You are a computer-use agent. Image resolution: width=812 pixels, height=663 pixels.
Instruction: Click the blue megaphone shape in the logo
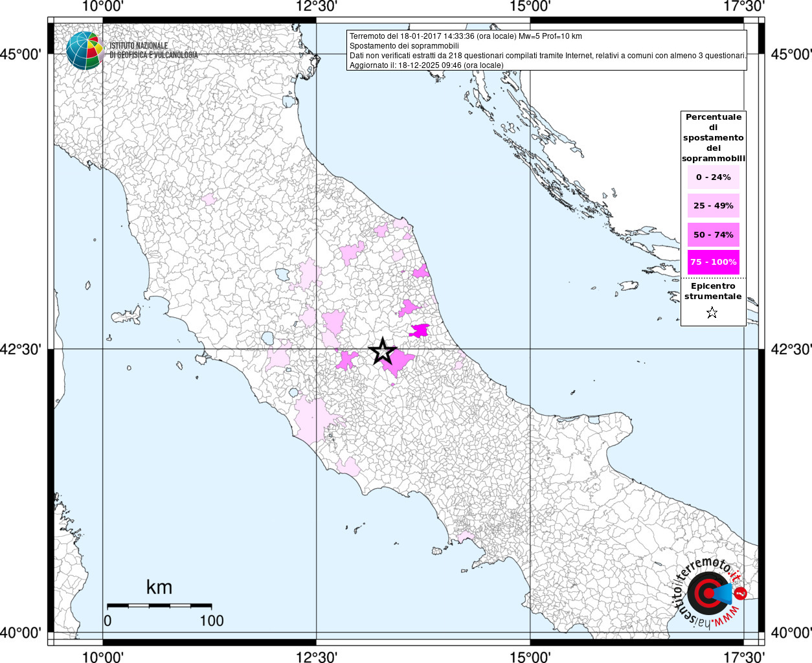(x=724, y=593)
